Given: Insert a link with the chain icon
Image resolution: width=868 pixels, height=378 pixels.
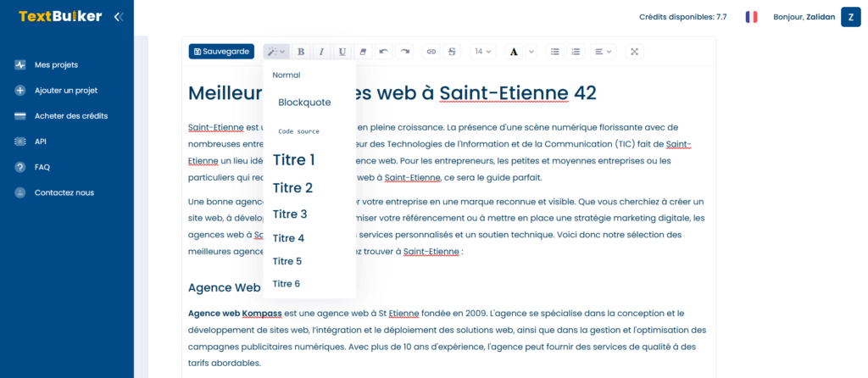Looking at the screenshot, I should point(431,52).
